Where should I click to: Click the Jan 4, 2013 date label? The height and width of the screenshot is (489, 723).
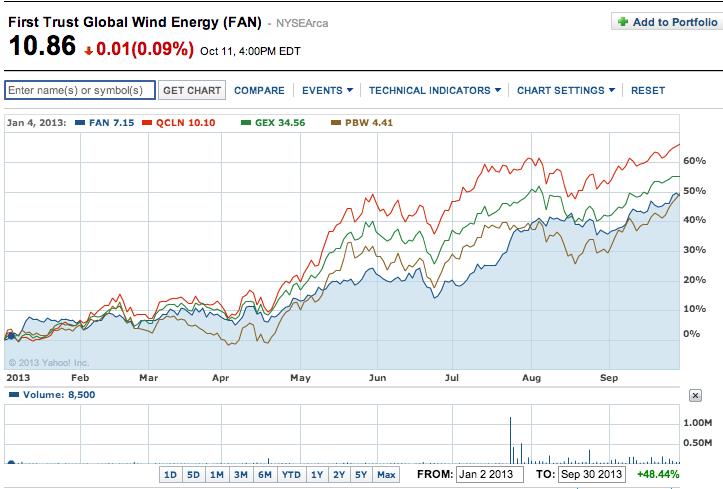(x=36, y=123)
